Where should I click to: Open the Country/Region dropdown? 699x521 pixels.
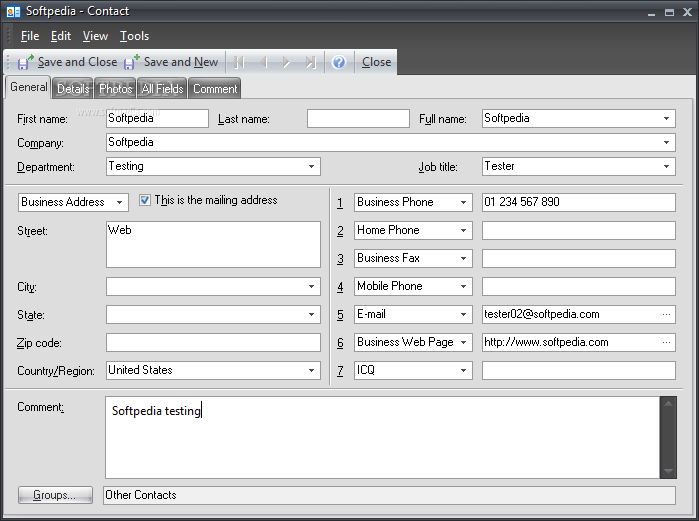pos(312,370)
